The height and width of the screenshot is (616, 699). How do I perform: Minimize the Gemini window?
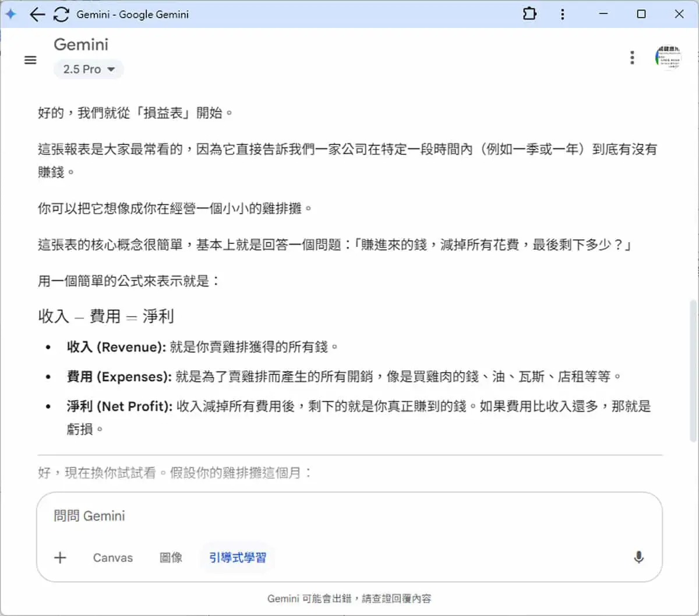tap(603, 14)
